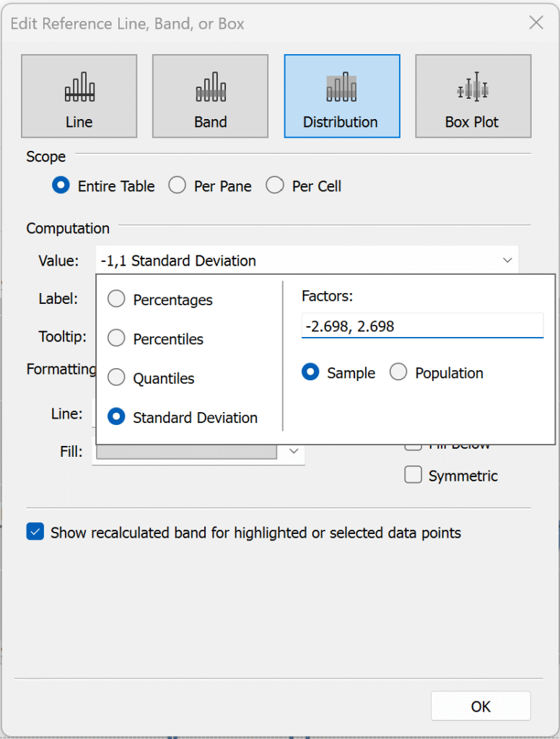Select the Band reference type

(x=210, y=95)
